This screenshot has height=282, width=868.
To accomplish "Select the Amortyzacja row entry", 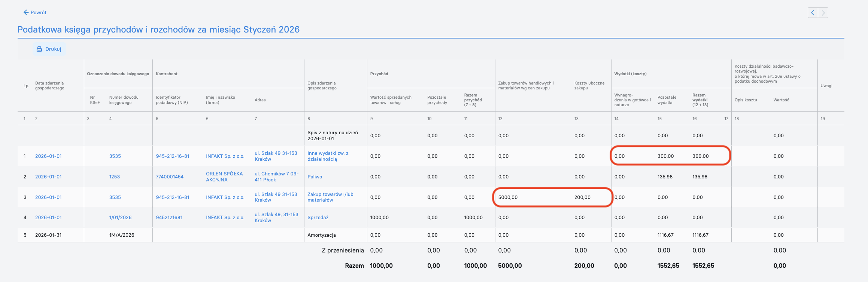I will [322, 235].
